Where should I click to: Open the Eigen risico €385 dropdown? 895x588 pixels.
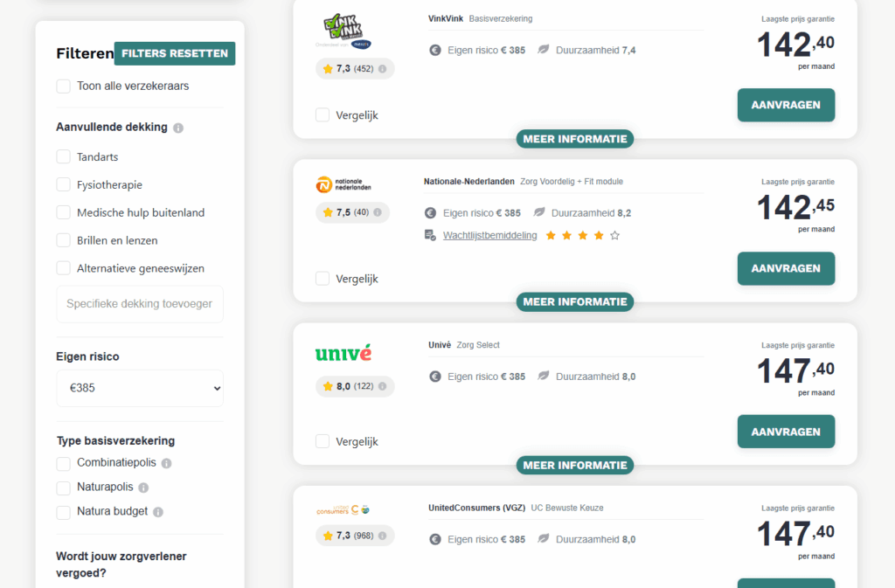point(140,388)
